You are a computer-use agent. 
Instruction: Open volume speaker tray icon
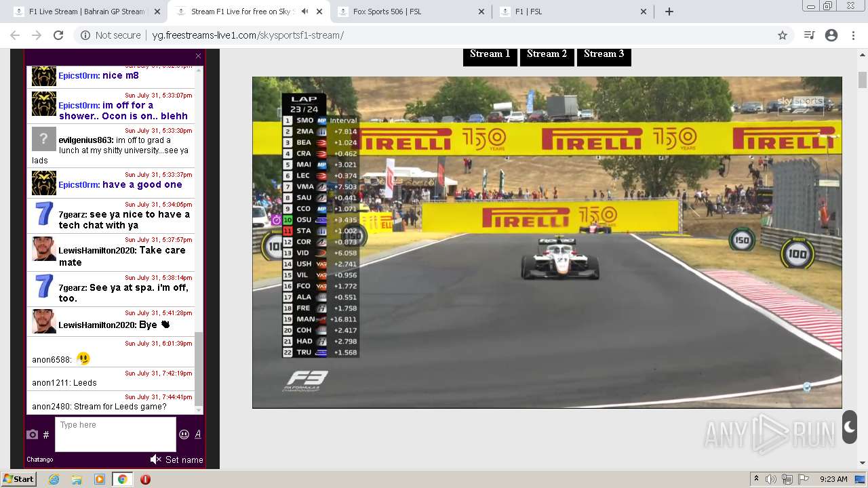click(771, 479)
